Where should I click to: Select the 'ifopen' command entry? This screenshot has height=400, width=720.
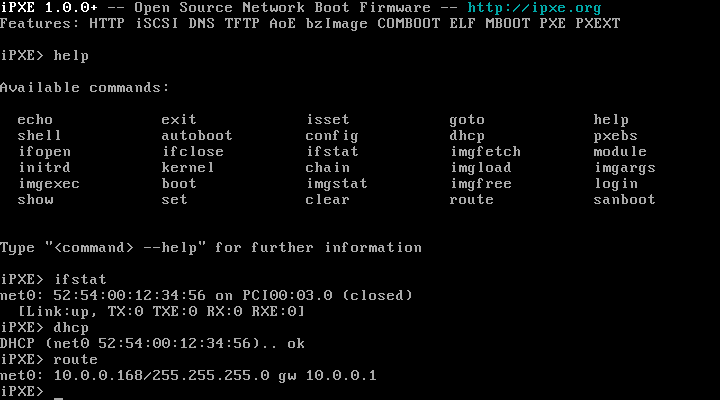pos(44,151)
